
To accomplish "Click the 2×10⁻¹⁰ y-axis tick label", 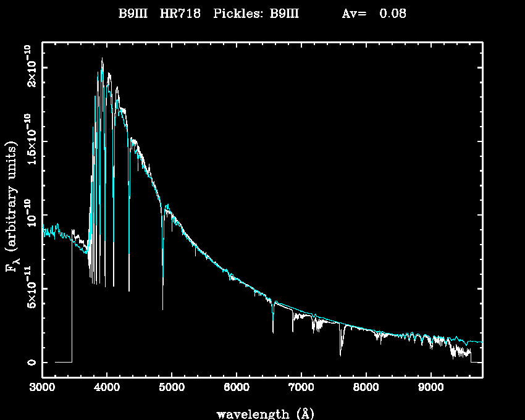I will [28, 67].
